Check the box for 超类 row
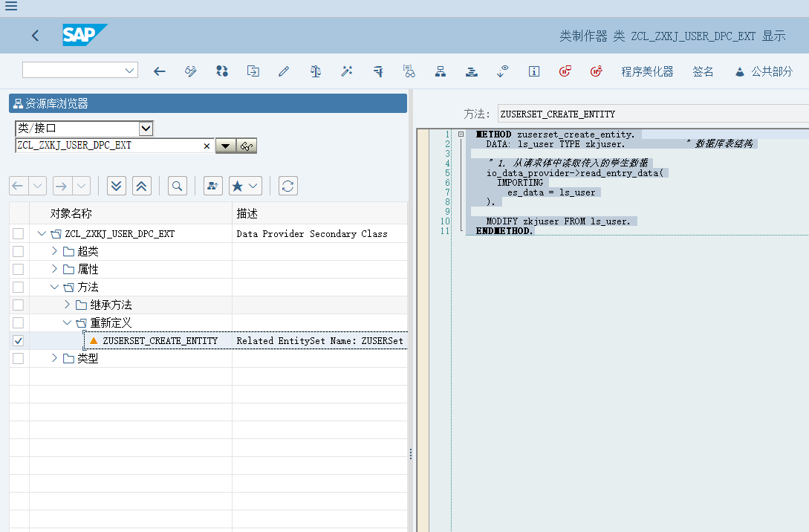This screenshot has width=809, height=532. click(x=18, y=251)
